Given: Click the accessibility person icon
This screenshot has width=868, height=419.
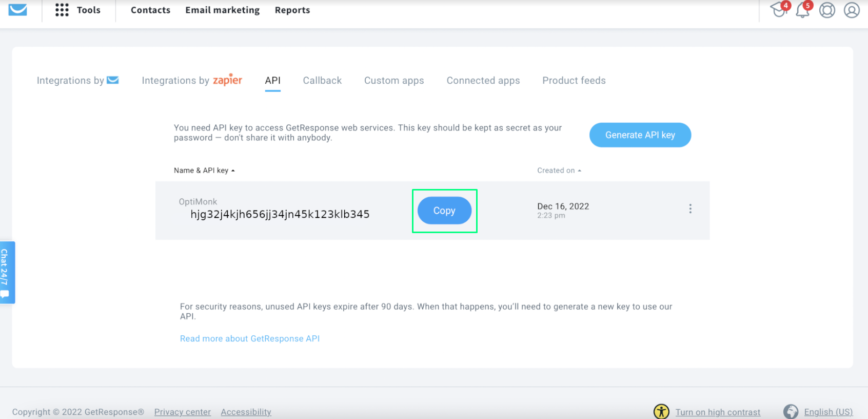Looking at the screenshot, I should pyautogui.click(x=661, y=411).
